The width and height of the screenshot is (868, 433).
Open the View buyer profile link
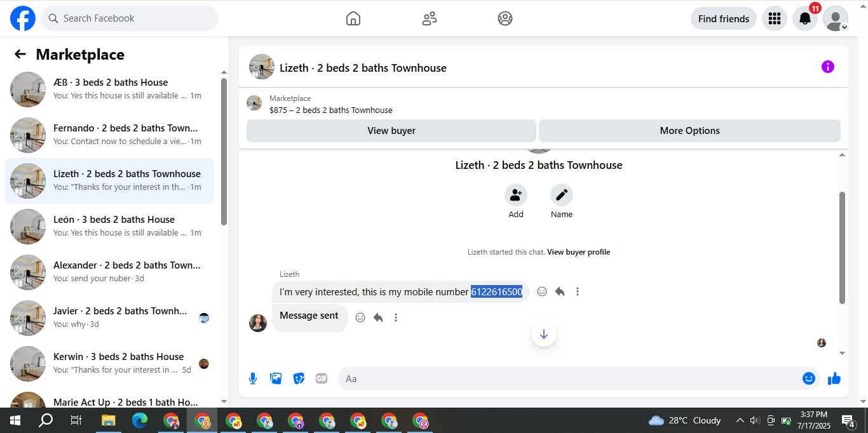(578, 252)
